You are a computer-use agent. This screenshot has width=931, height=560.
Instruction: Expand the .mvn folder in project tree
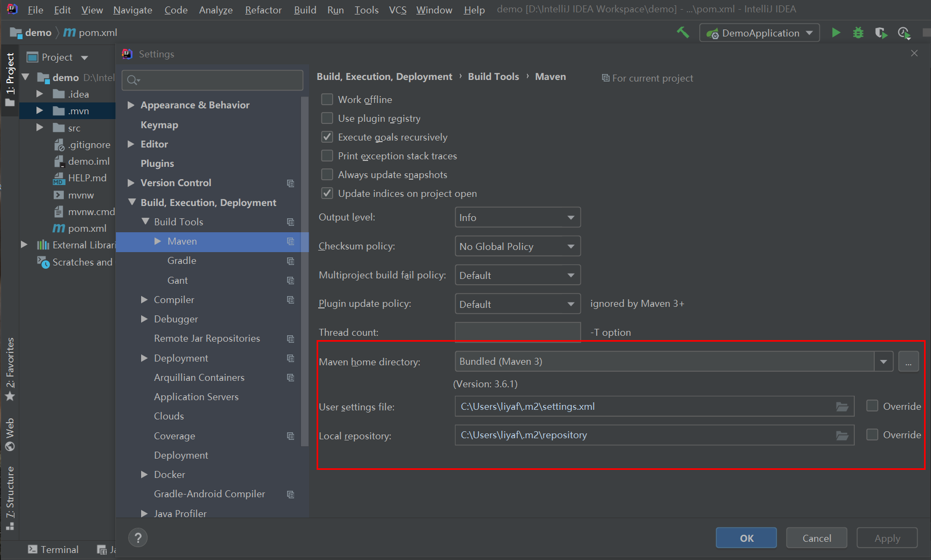[x=40, y=111]
